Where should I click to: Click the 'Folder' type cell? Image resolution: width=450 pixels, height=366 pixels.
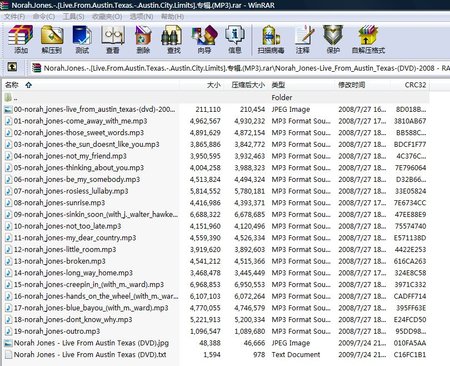[x=282, y=98]
